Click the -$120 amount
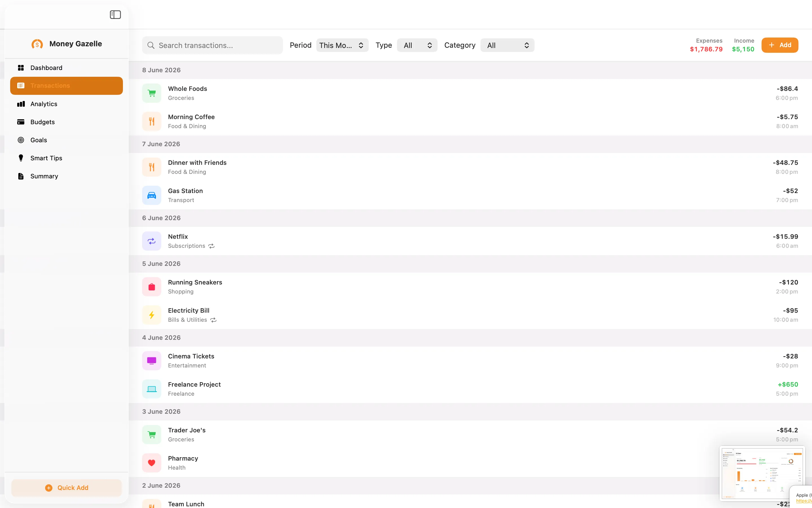 point(788,282)
